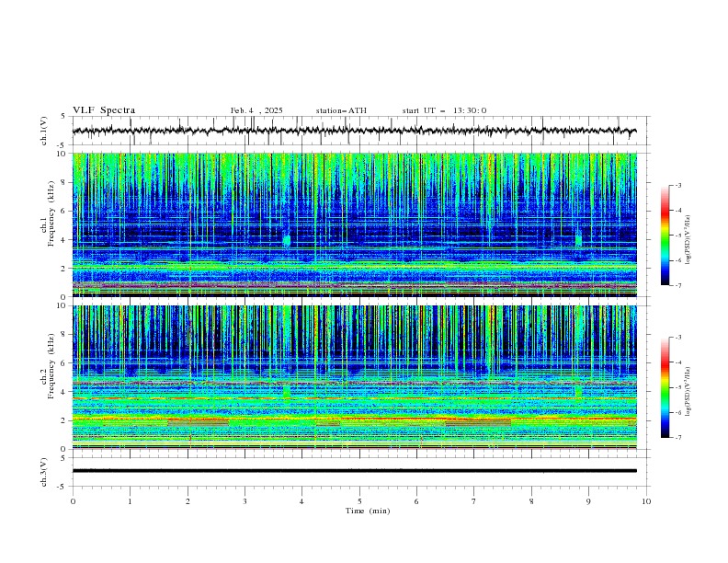Select the ch.2 colorbar "log(PSD)(V²/Hz)" label
Viewport: 728px width, 563px height.
click(x=688, y=392)
